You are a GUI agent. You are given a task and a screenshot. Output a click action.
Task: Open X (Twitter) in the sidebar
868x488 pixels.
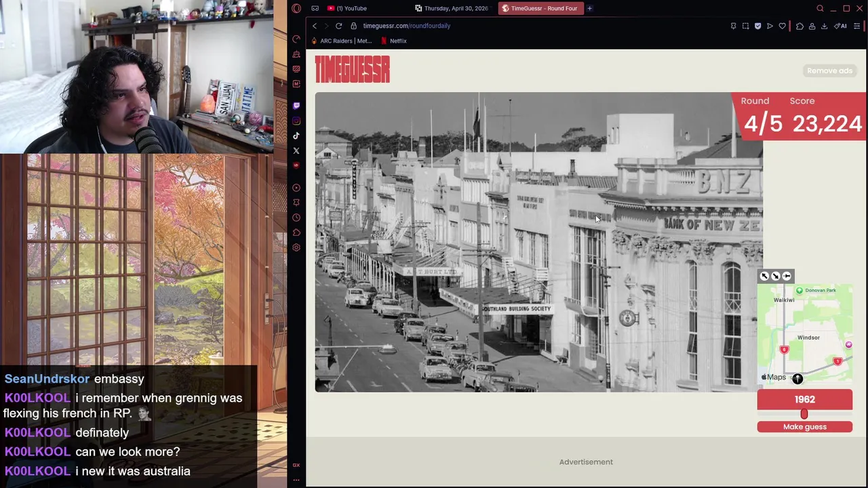[296, 150]
